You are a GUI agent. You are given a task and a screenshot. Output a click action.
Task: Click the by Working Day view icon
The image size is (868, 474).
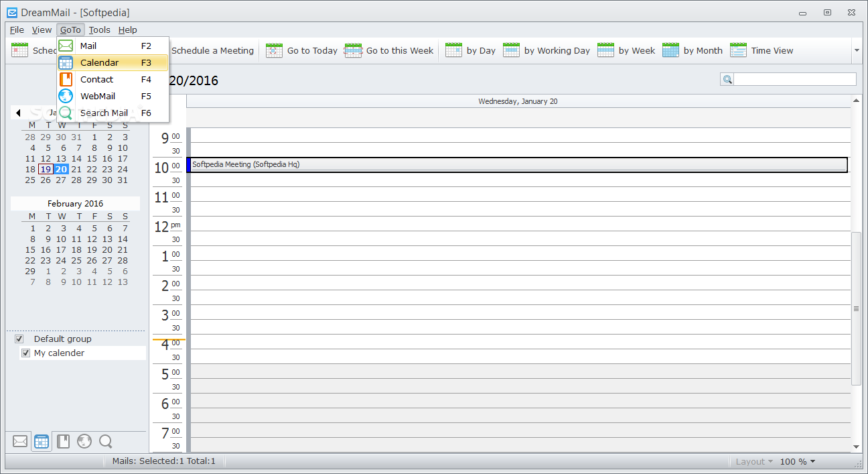click(x=511, y=50)
